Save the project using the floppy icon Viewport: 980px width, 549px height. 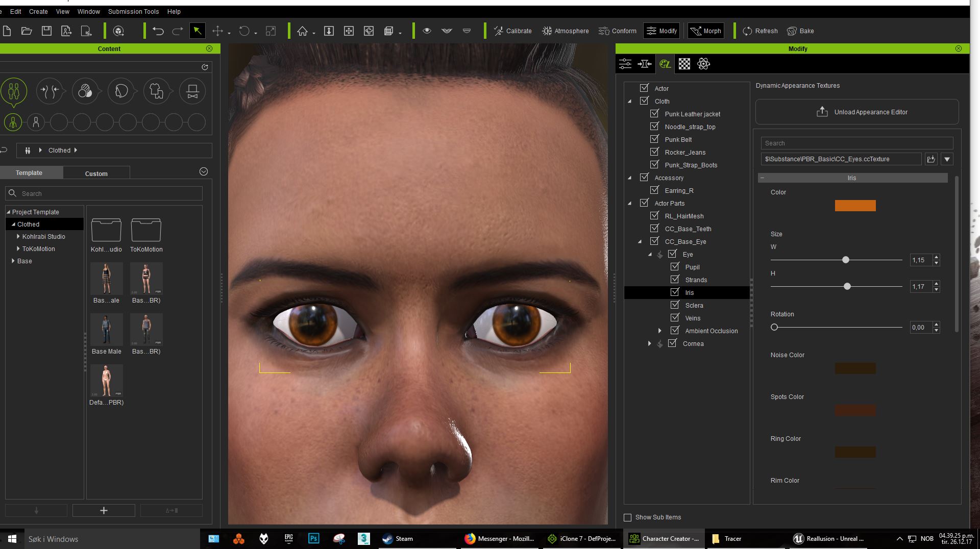click(46, 31)
